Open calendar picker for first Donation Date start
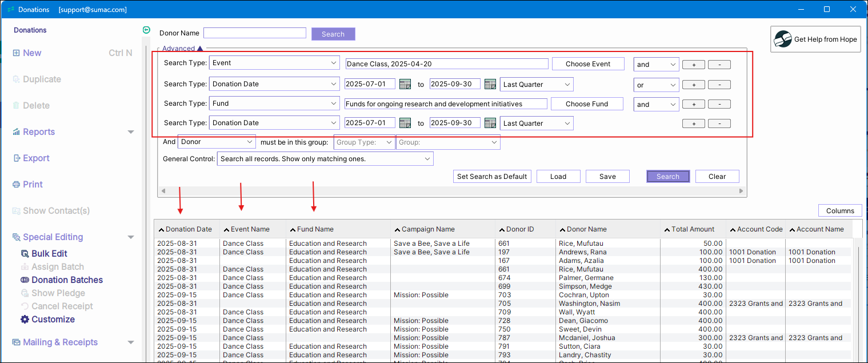 click(x=405, y=84)
